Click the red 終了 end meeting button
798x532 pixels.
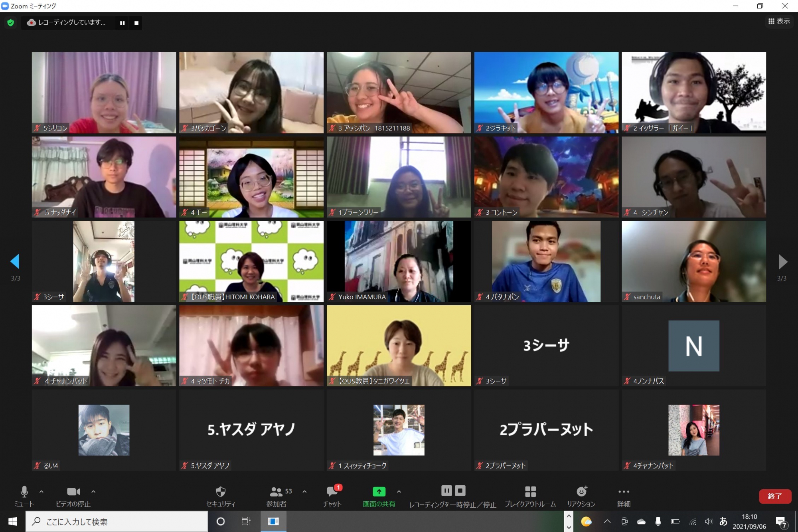click(775, 496)
